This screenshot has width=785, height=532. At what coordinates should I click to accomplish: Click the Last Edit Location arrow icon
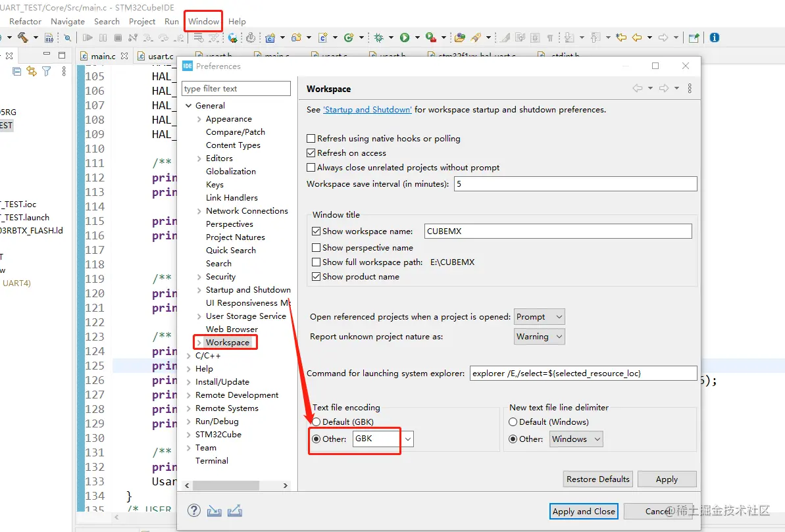pyautogui.click(x=621, y=37)
